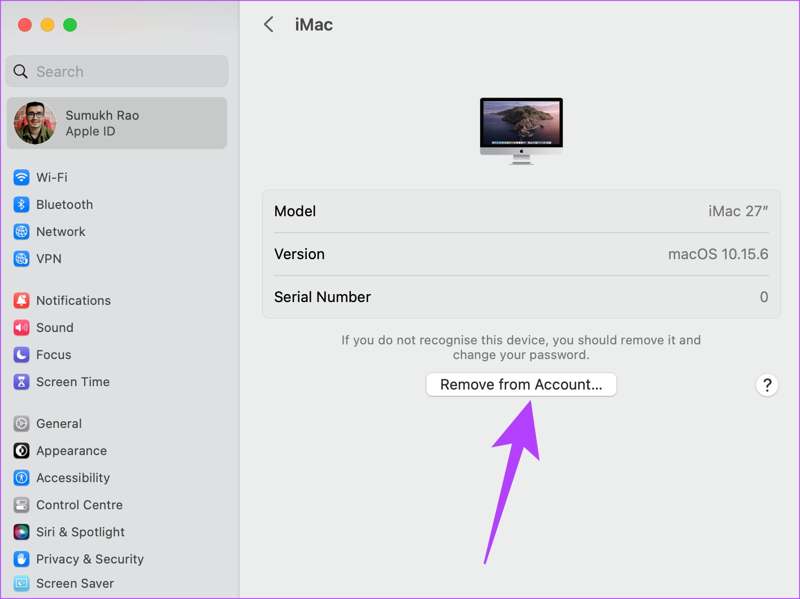Select Screen Saver label
The width and height of the screenshot is (800, 599).
coord(75,583)
